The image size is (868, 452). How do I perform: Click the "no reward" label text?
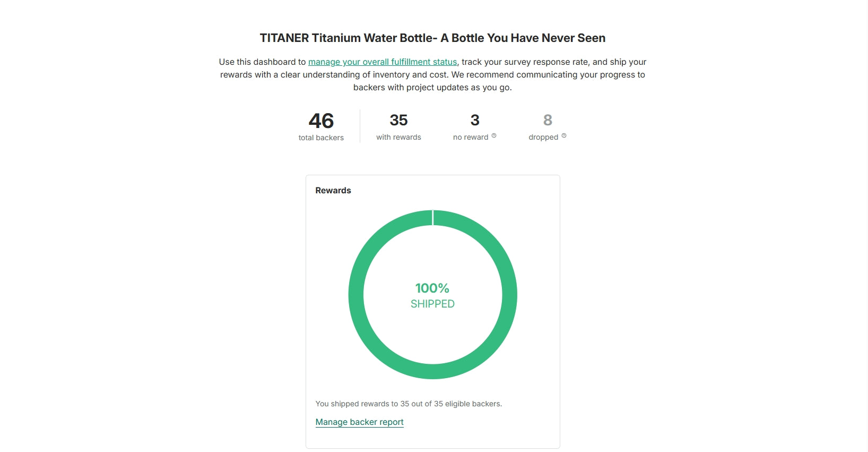click(471, 137)
